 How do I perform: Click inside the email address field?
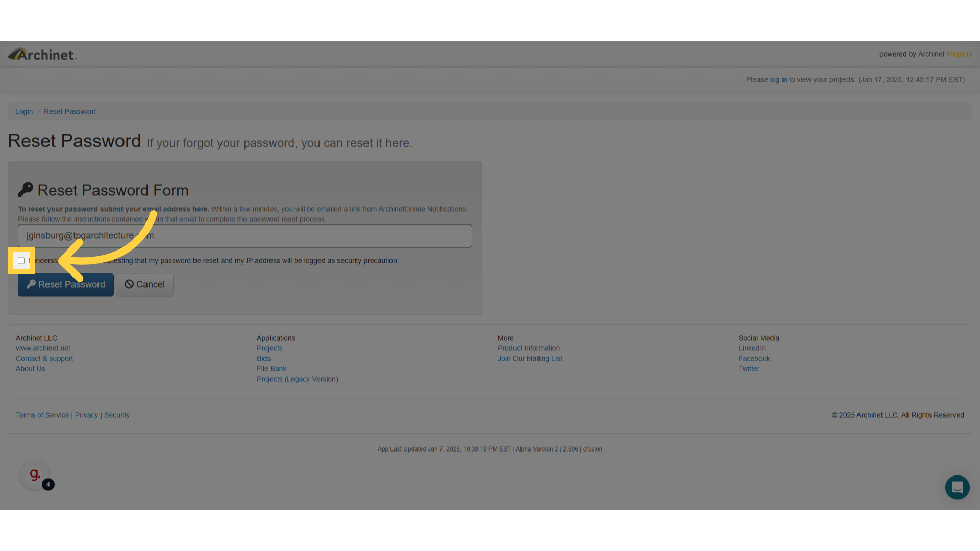pos(245,236)
